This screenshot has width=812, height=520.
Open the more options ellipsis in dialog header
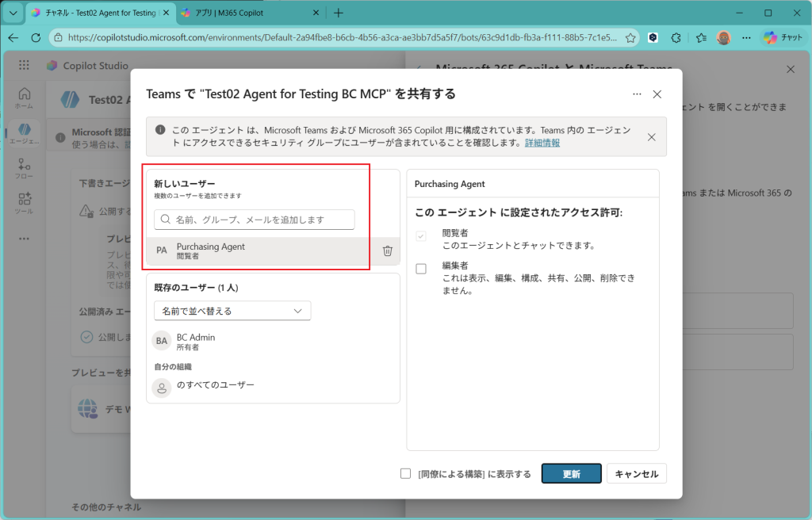tap(637, 94)
